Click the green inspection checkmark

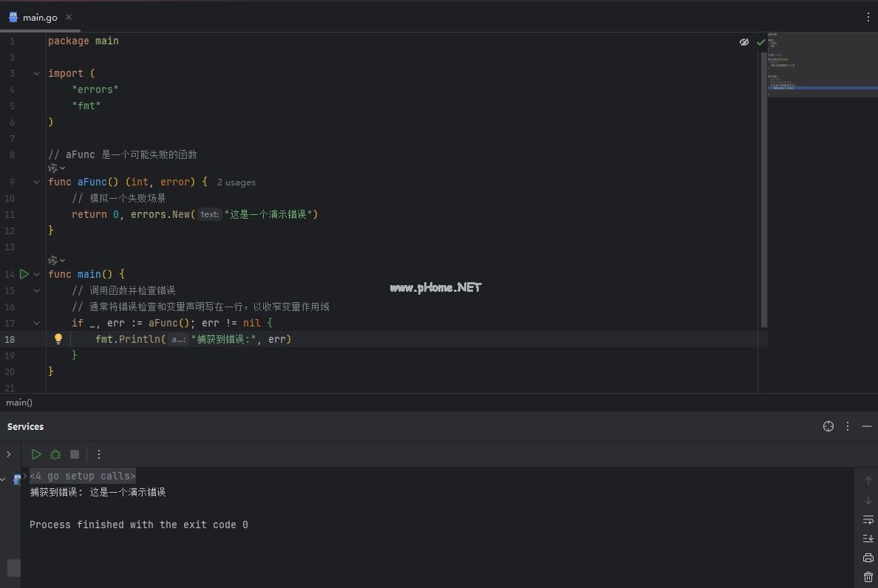[x=760, y=42]
